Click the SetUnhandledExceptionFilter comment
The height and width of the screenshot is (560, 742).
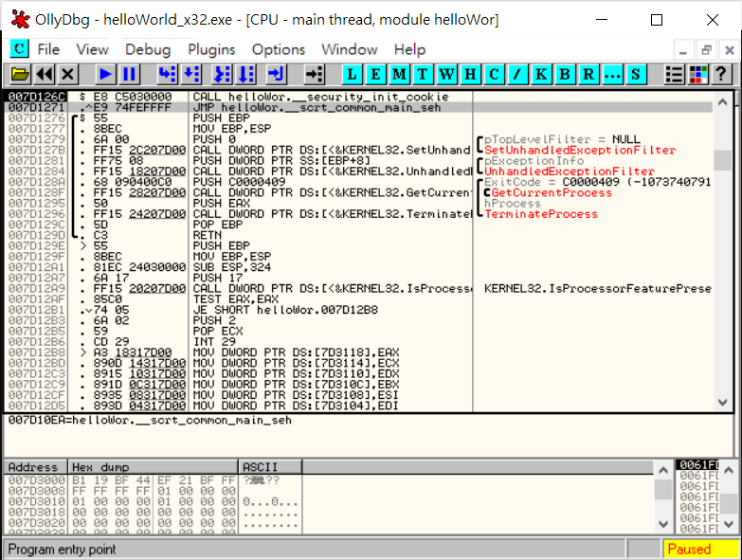point(580,151)
